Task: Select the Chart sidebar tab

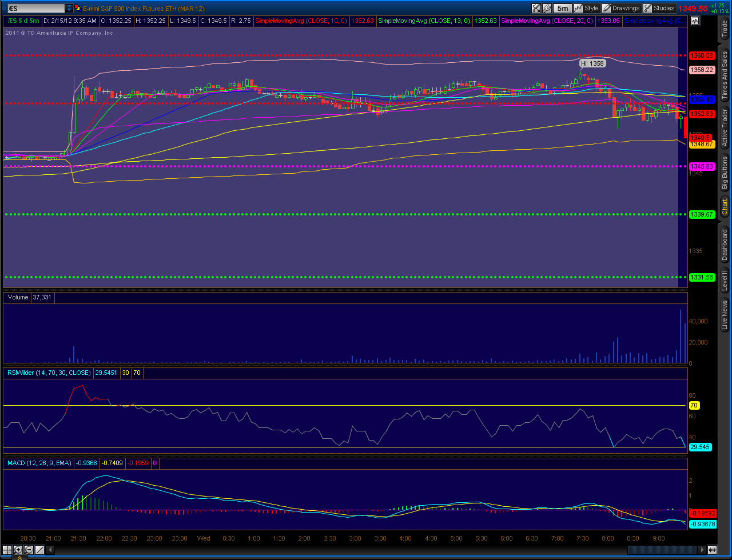Action: (725, 207)
